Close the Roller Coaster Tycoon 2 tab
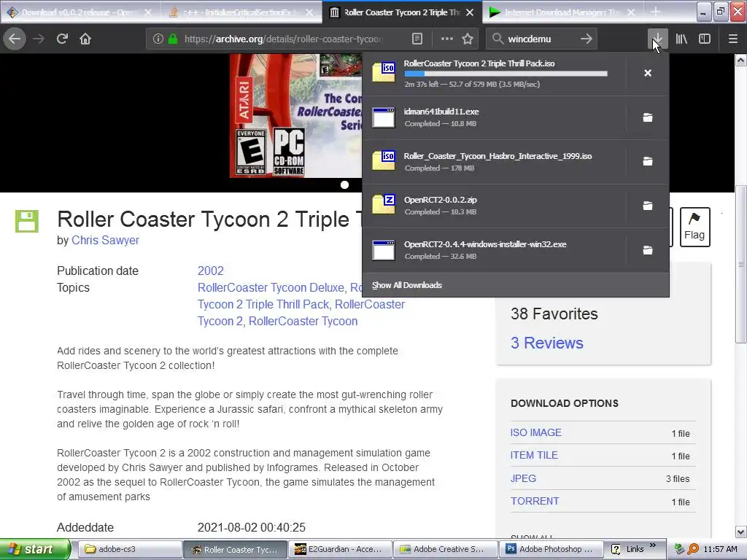This screenshot has width=747, height=560. click(x=470, y=12)
